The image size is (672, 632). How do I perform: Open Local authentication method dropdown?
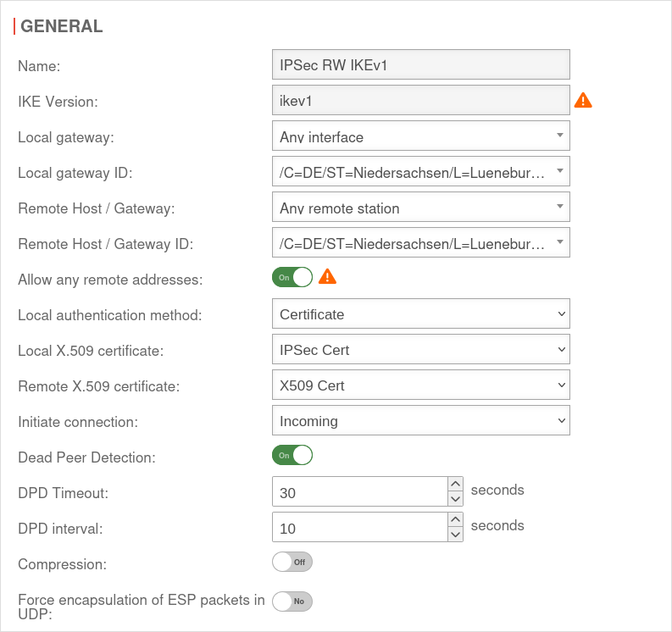(420, 313)
